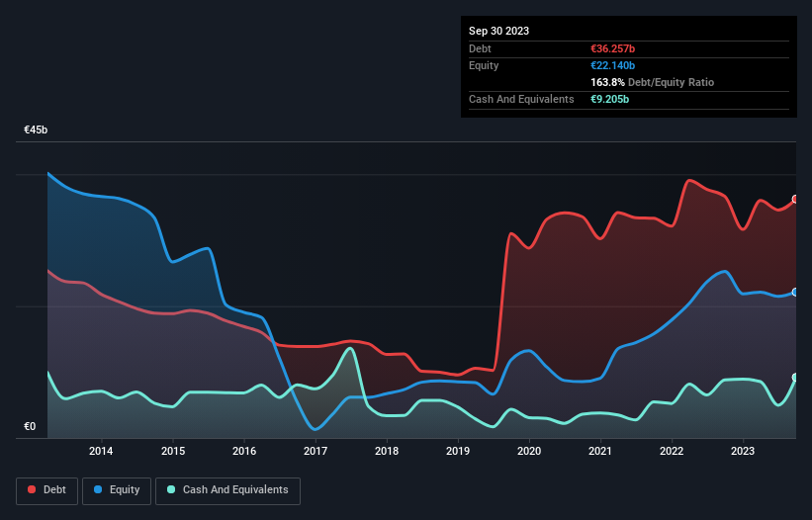Click the Equity label in tooltip
Screen dimensions: 812x520
pyautogui.click(x=484, y=65)
